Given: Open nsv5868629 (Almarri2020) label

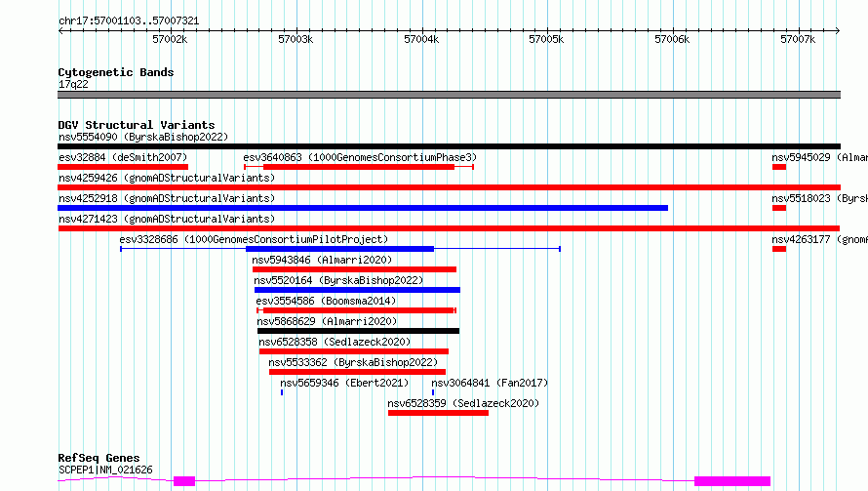Looking at the screenshot, I should 327,321.
